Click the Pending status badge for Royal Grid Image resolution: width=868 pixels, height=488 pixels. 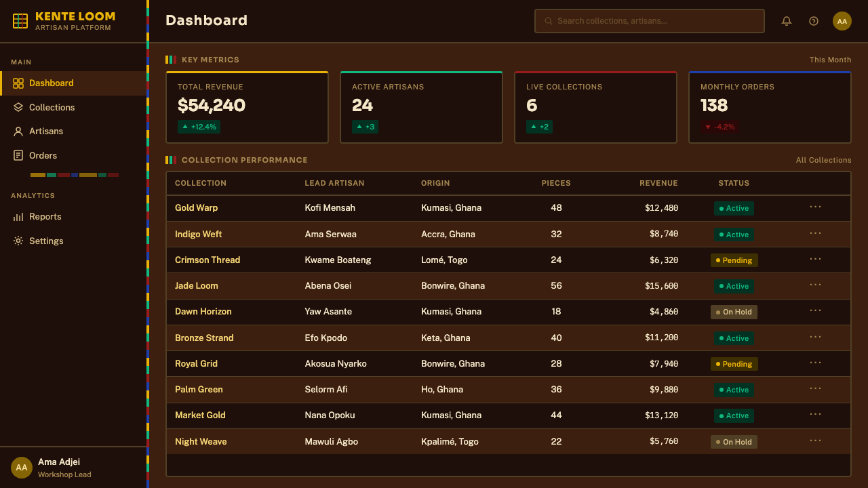[x=734, y=364]
